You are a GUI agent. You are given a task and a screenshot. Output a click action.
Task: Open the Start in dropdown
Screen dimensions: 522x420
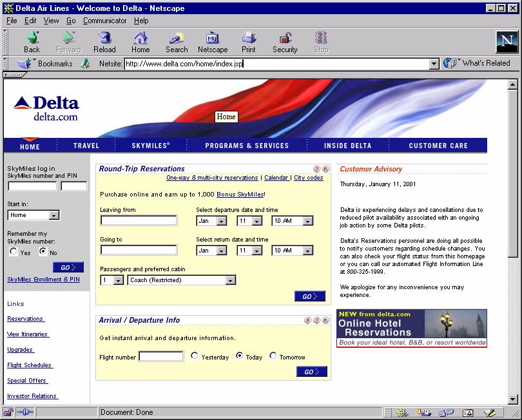[x=34, y=215]
